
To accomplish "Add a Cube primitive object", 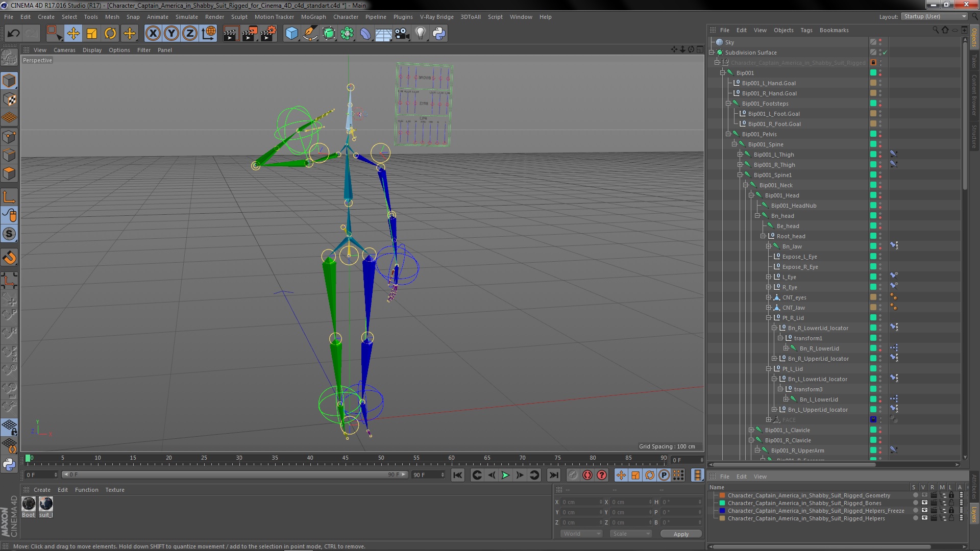I will 291,34.
